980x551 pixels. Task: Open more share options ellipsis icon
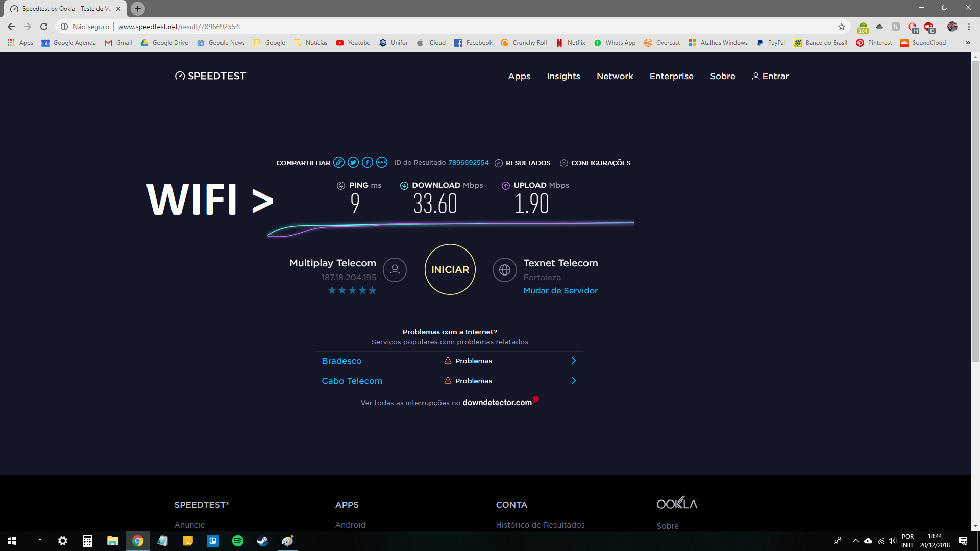click(382, 163)
